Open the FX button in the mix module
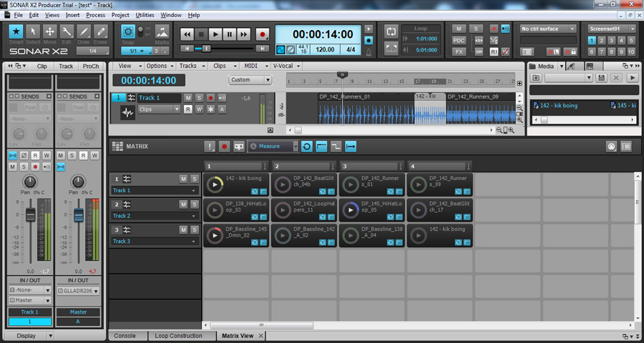This screenshot has height=343, width=644. click(459, 51)
